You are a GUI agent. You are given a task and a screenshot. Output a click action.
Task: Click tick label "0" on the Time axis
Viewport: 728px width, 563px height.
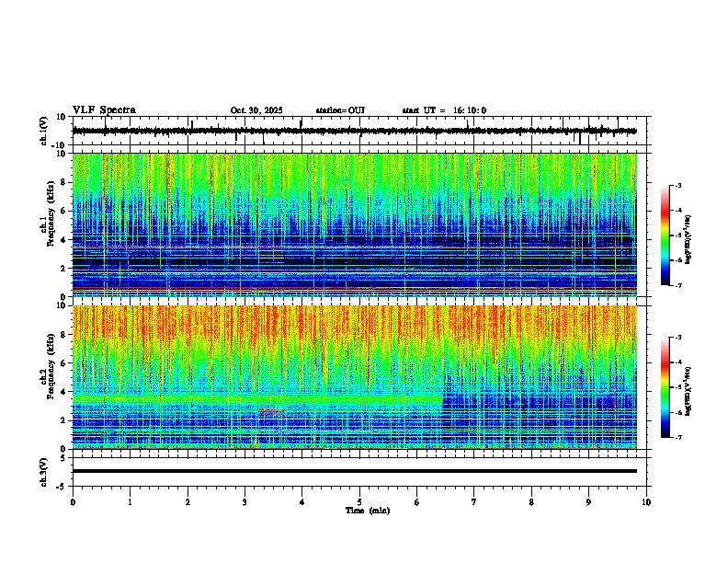[73, 502]
